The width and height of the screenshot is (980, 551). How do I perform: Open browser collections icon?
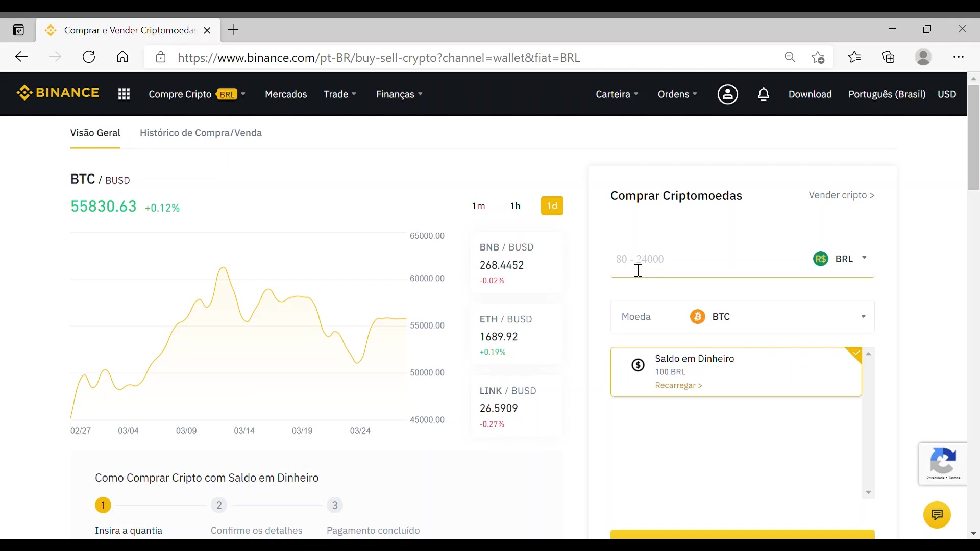click(889, 57)
